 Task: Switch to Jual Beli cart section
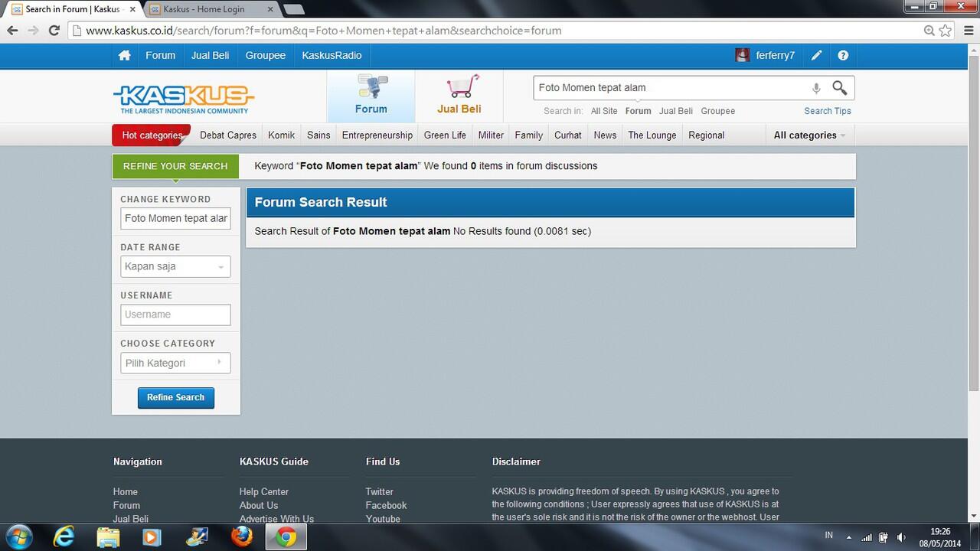click(x=459, y=96)
